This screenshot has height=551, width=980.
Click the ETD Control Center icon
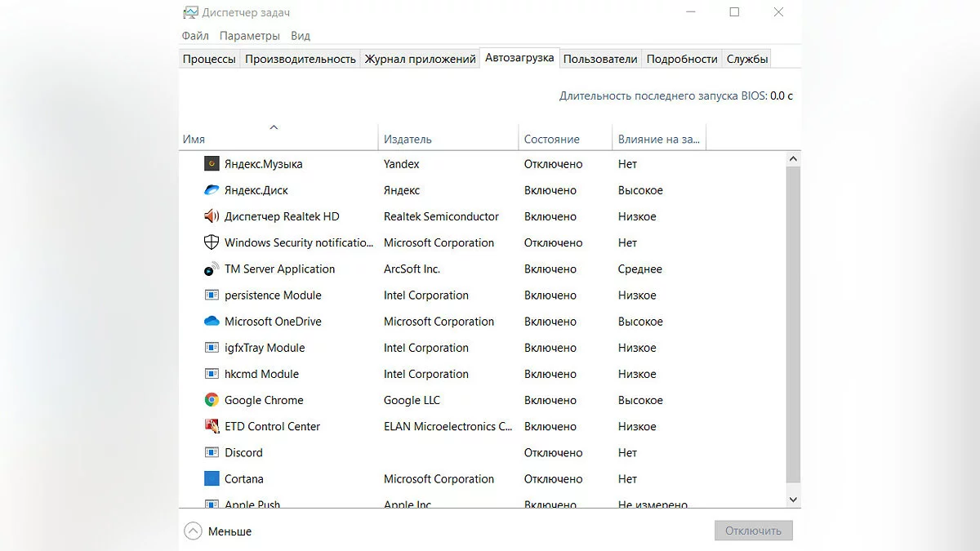pyautogui.click(x=212, y=426)
